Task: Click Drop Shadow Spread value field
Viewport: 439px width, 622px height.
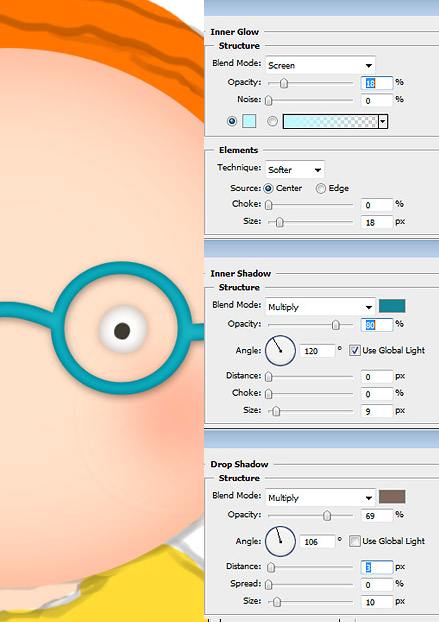Action: (377, 585)
